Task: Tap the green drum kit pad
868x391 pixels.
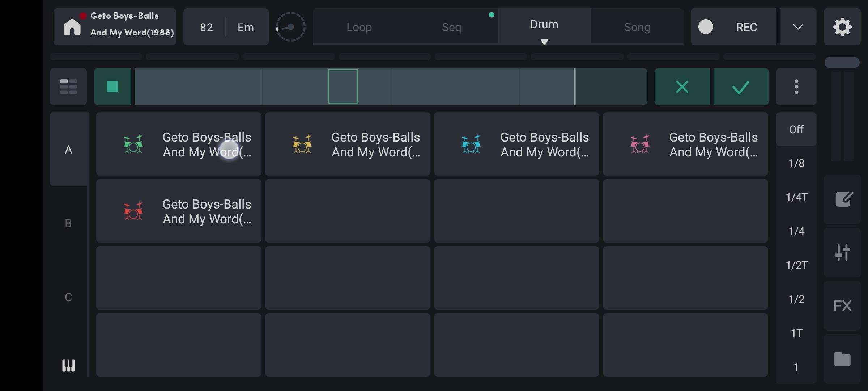Action: point(179,144)
